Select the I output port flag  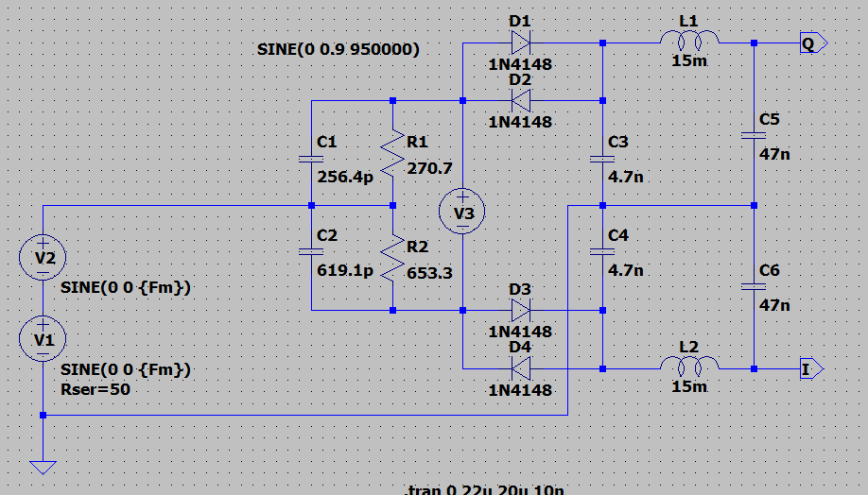click(812, 368)
